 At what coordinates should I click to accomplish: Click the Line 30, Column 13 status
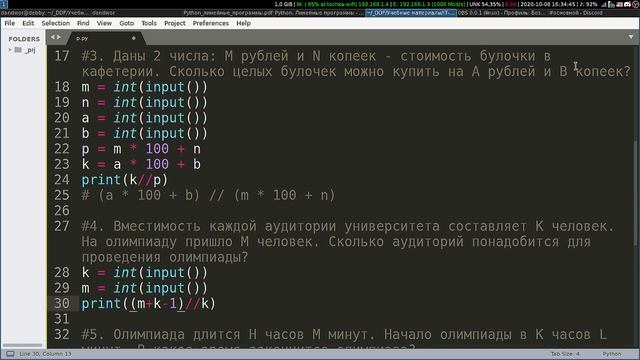coord(45,354)
